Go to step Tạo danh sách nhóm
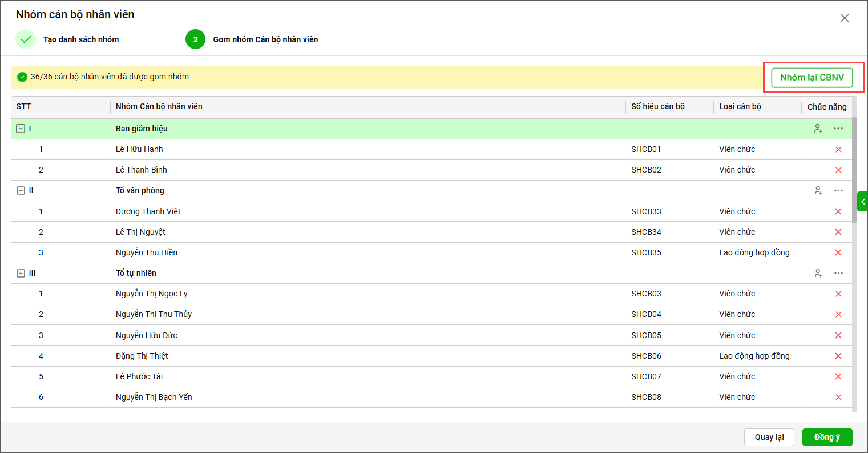The image size is (868, 453). coord(26,39)
